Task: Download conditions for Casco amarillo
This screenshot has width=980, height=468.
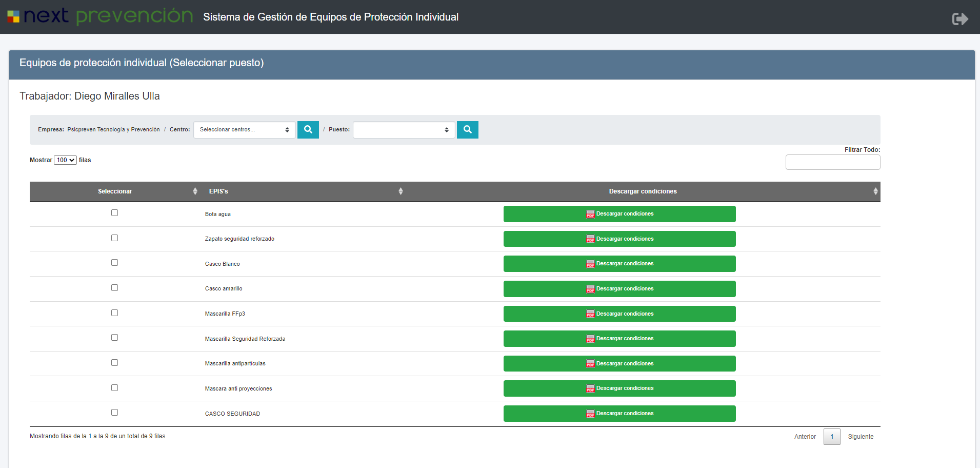Action: coord(619,289)
